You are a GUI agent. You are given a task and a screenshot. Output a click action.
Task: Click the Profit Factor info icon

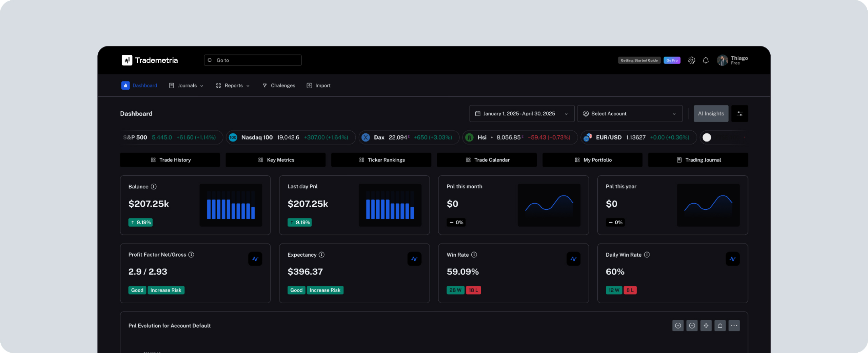[x=191, y=255]
